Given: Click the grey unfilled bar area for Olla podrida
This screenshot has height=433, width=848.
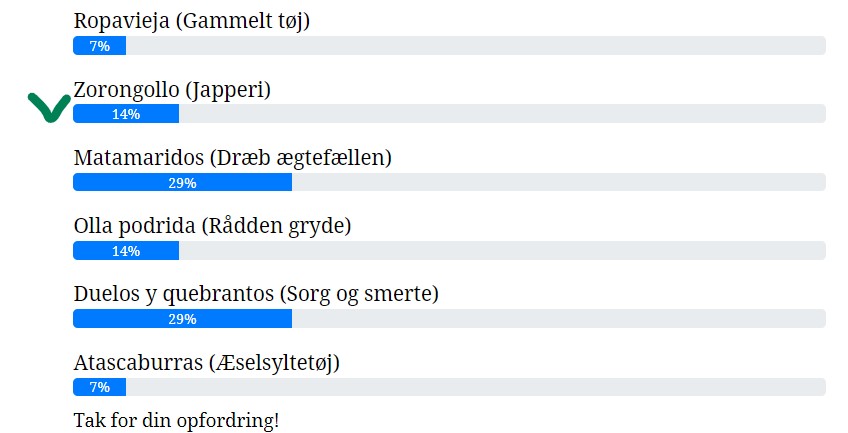Looking at the screenshot, I should coord(500,251).
